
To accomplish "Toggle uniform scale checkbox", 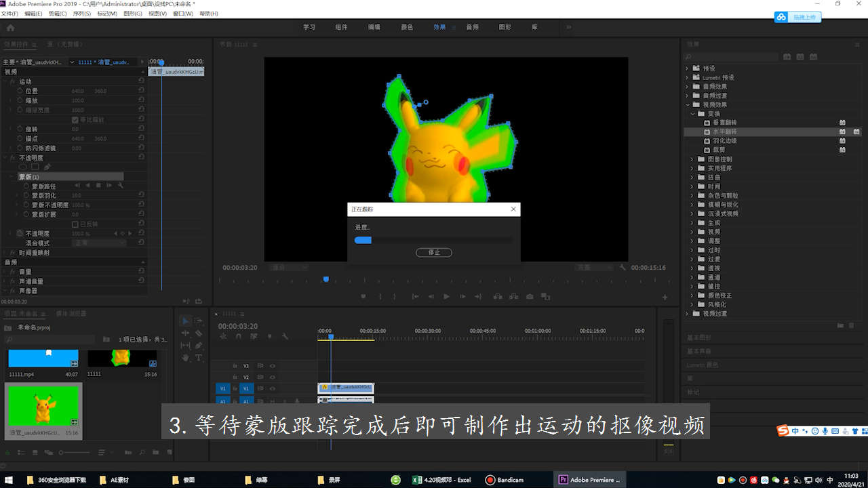I will [75, 119].
